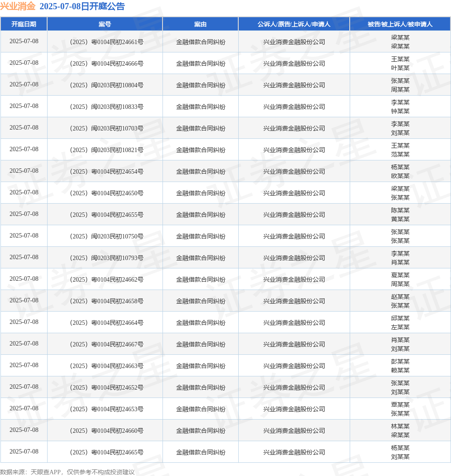The image size is (451, 476).
Task: Click defendant name 叶某某
Action: [400, 68]
